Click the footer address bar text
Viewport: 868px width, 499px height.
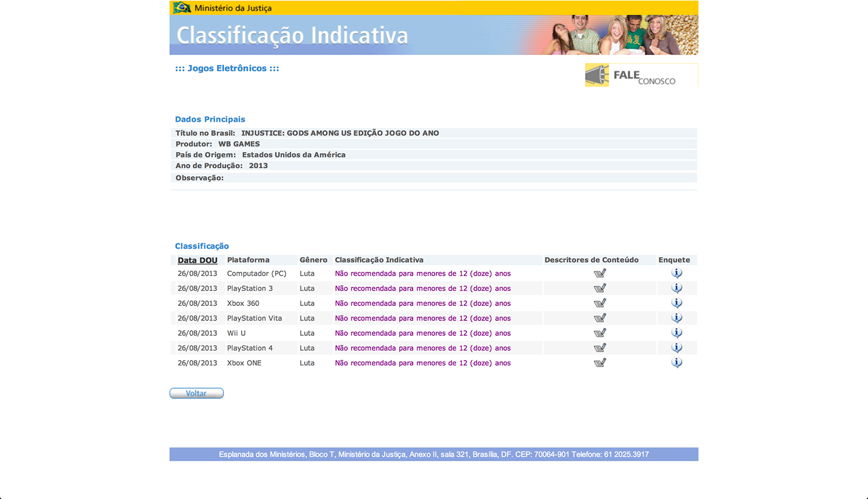[x=434, y=454]
